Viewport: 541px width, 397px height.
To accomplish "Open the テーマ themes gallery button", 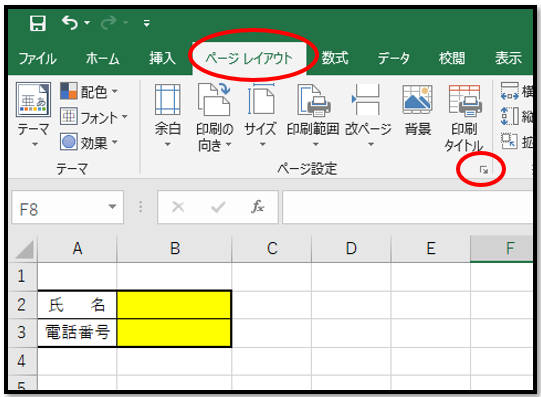I will tap(33, 115).
